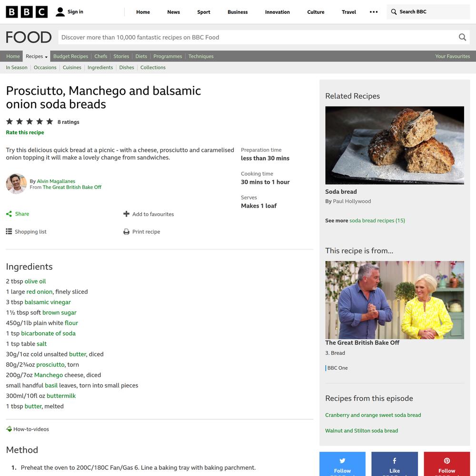
Task: Click the Shopping list icon
Action: tap(9, 232)
